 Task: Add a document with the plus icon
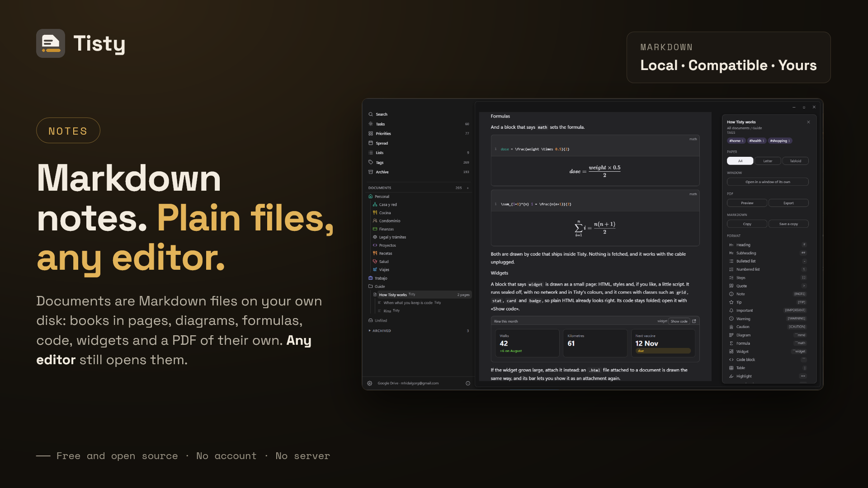point(468,188)
